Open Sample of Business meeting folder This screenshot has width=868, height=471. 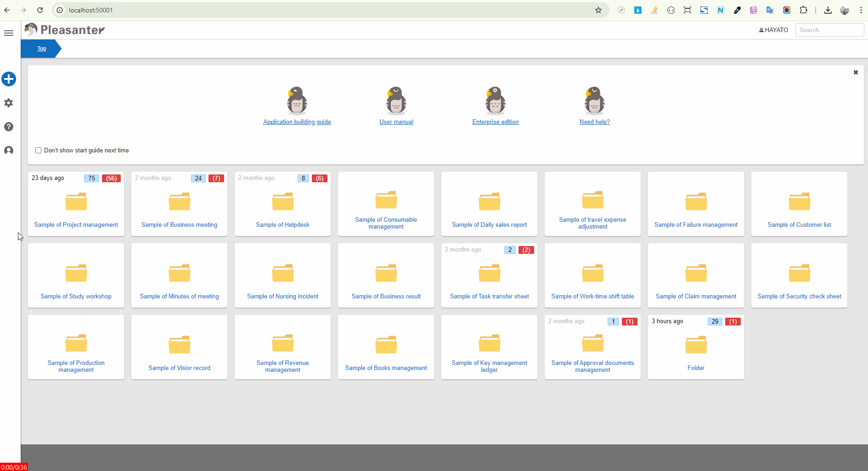(x=180, y=204)
